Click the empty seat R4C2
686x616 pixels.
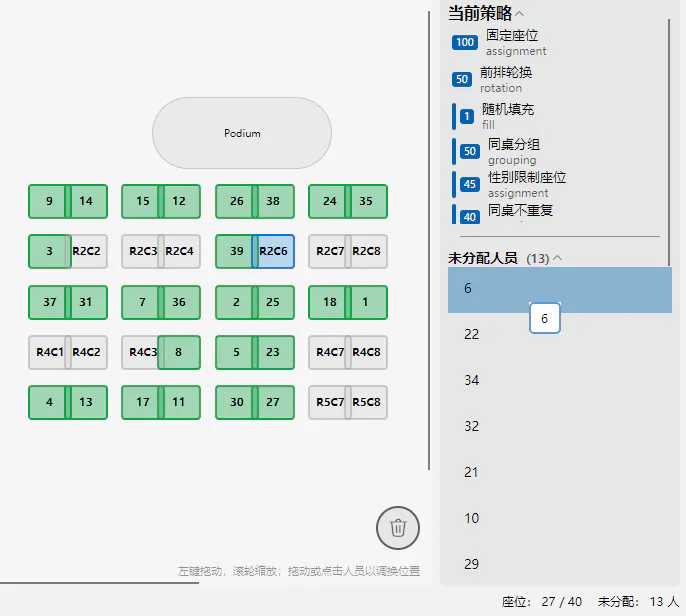point(87,352)
